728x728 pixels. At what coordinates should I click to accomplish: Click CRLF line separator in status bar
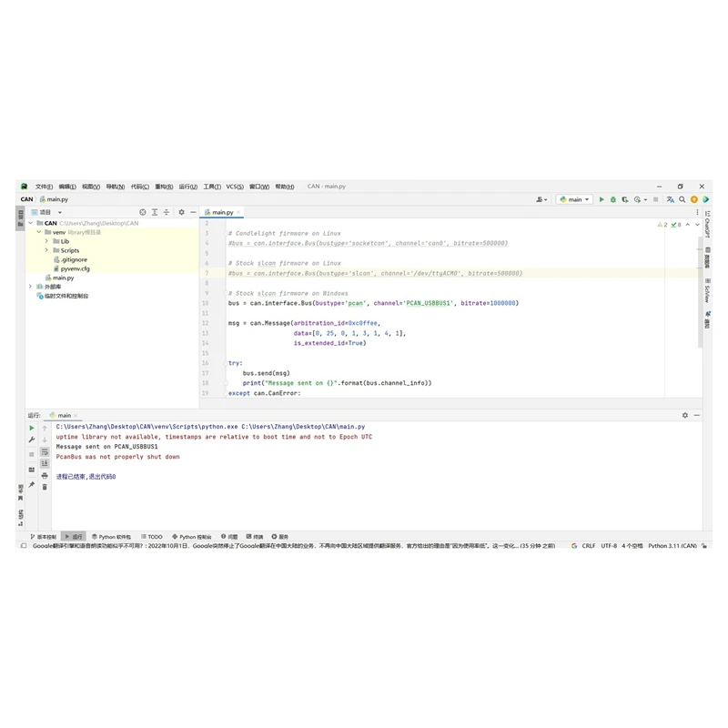[588, 546]
